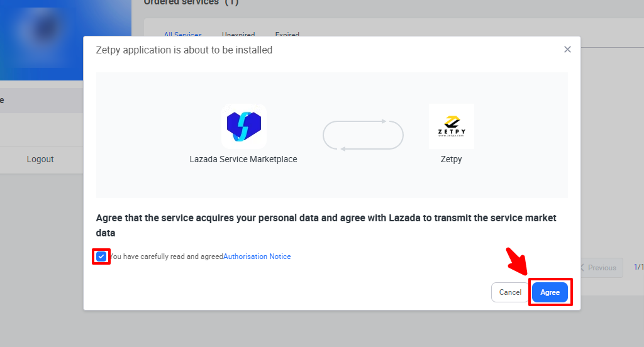Screen dimensions: 644x347
Task: Click the Zetpy name under its logo
Action: click(451, 159)
